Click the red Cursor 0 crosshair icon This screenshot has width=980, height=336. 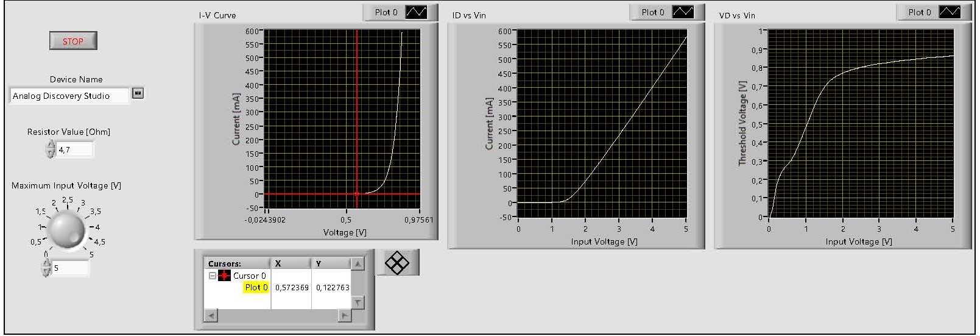pos(224,276)
